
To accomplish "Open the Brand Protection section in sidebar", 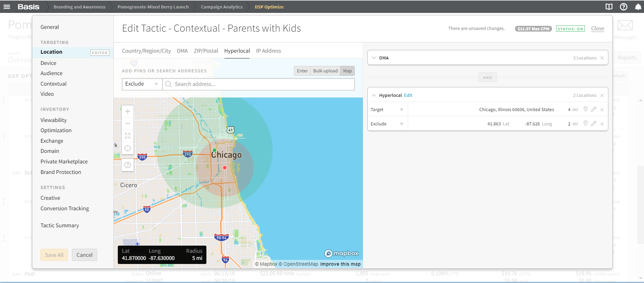I will (x=61, y=172).
